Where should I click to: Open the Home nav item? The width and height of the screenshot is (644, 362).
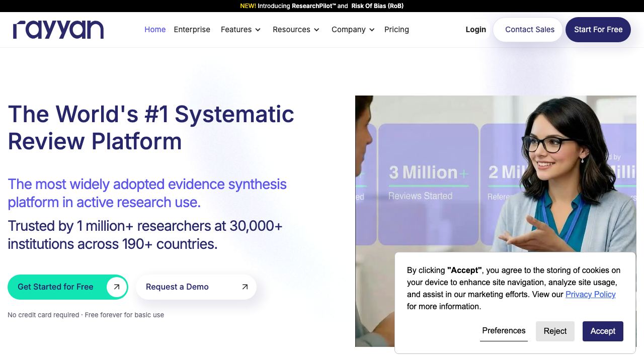click(155, 30)
